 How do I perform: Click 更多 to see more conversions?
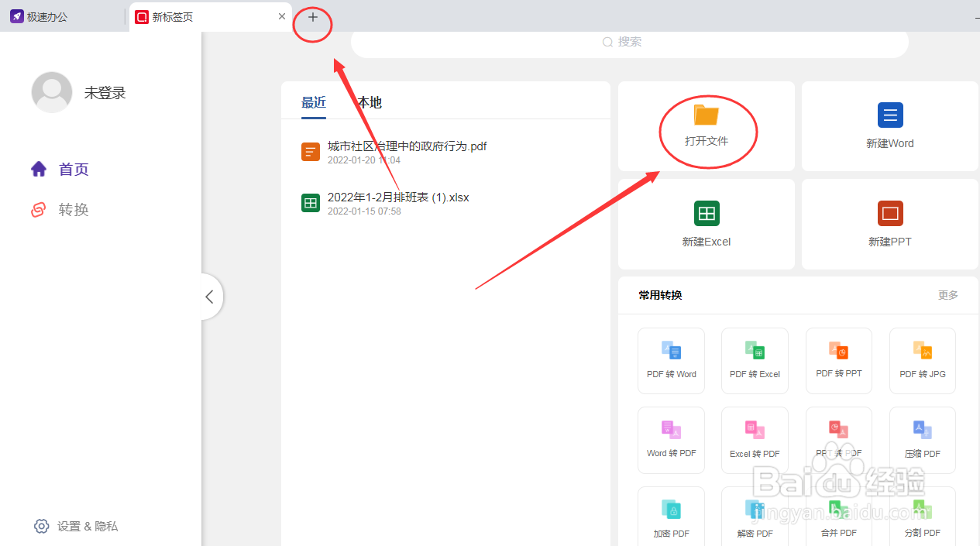947,295
